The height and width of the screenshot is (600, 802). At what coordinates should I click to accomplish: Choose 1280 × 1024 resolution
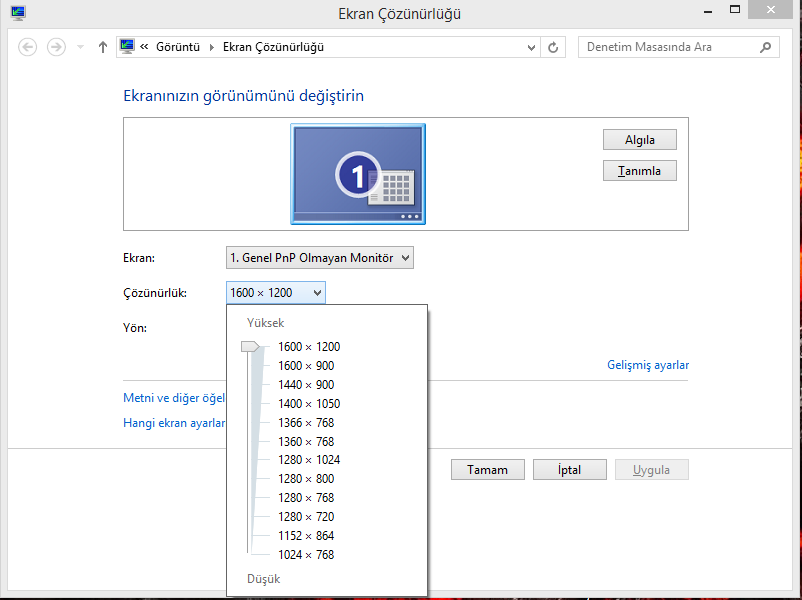pyautogui.click(x=309, y=460)
